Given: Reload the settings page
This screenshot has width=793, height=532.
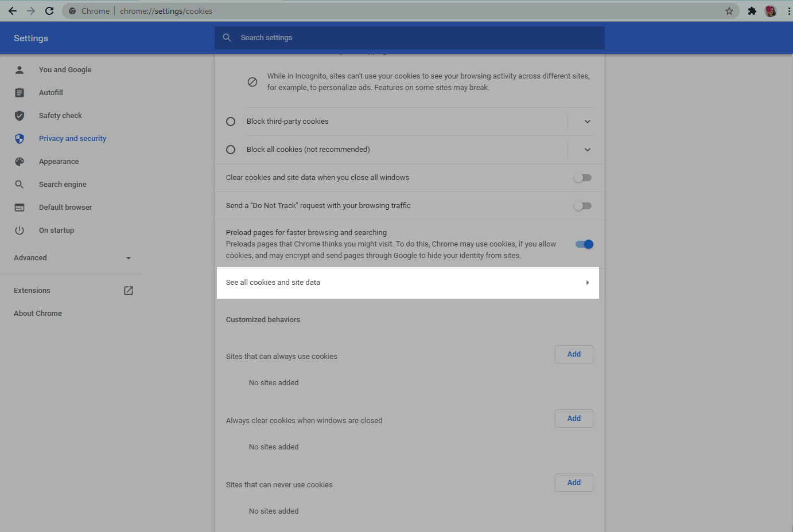Looking at the screenshot, I should point(49,11).
